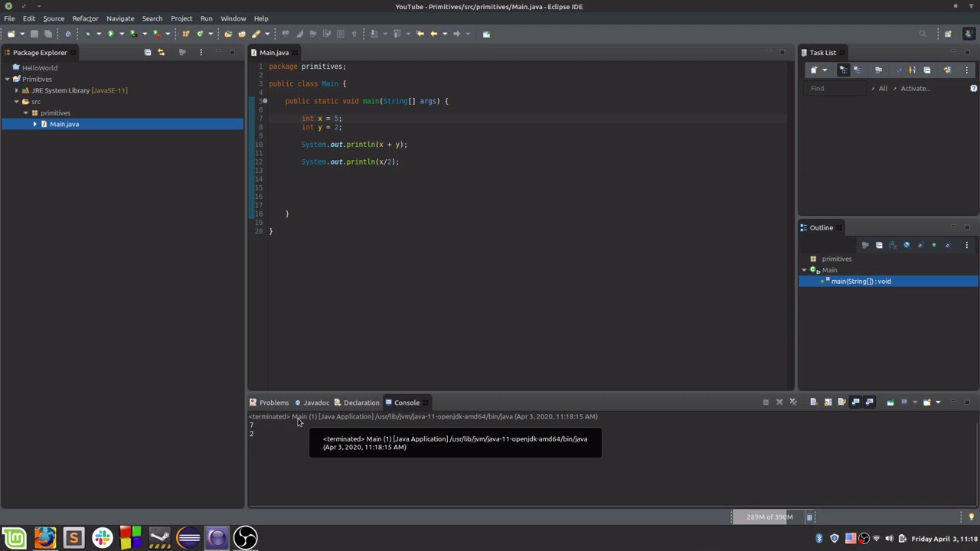This screenshot has height=551, width=980.
Task: Click the Find input field in Task List
Action: click(837, 89)
